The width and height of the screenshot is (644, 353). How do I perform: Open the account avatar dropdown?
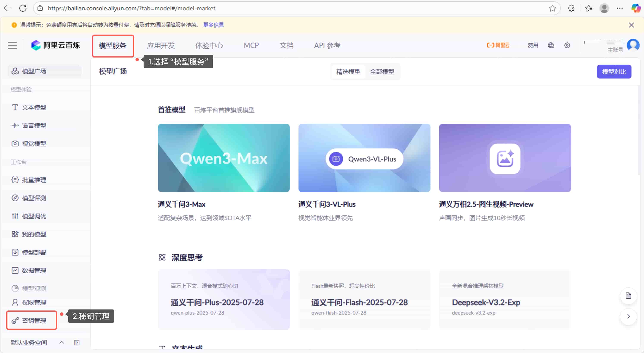[633, 45]
